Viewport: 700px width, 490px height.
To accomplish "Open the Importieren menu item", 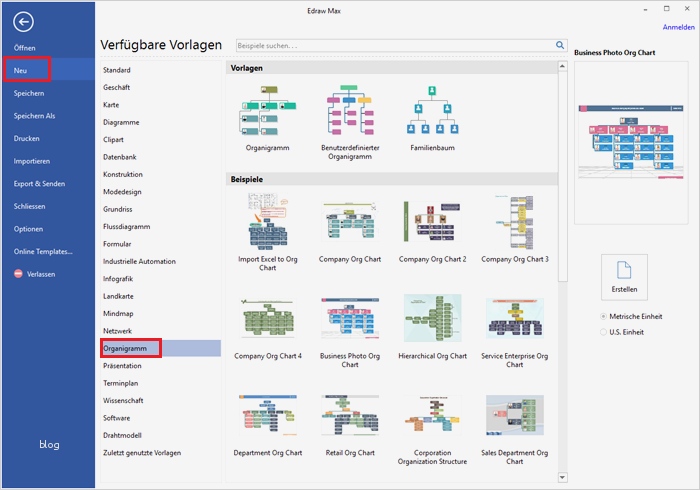I will click(x=32, y=161).
